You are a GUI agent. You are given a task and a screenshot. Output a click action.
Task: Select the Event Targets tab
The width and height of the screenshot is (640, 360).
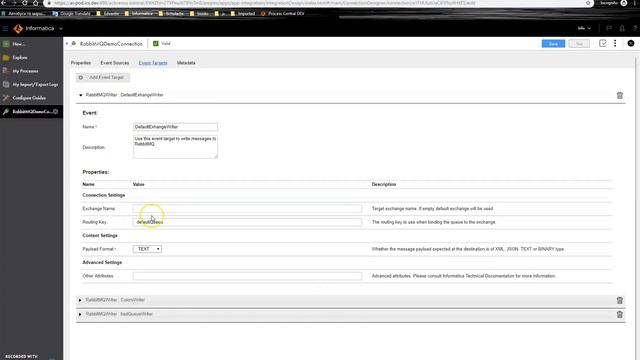click(x=153, y=63)
